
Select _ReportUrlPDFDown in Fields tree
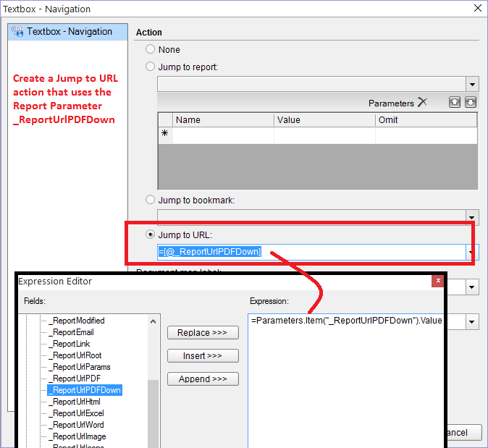[x=85, y=390]
